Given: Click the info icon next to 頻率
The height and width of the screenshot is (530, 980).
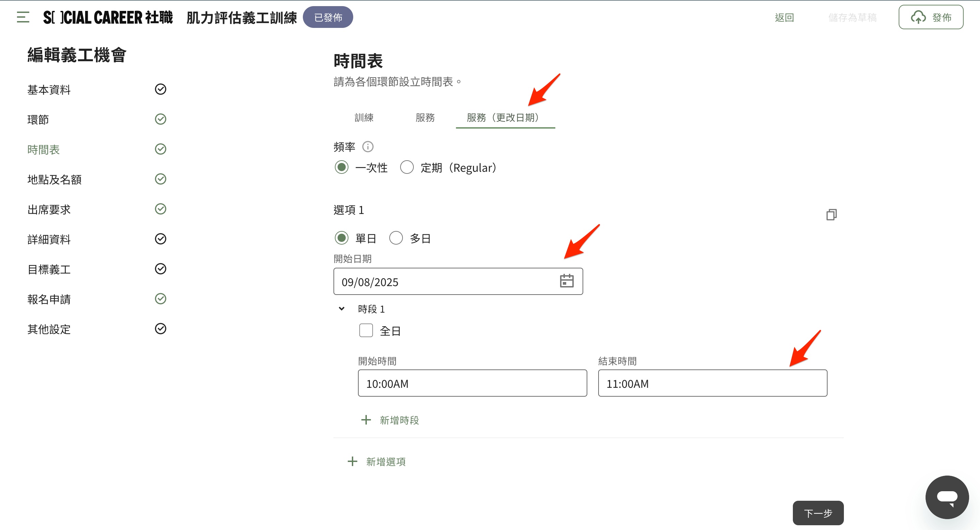Looking at the screenshot, I should [x=367, y=147].
